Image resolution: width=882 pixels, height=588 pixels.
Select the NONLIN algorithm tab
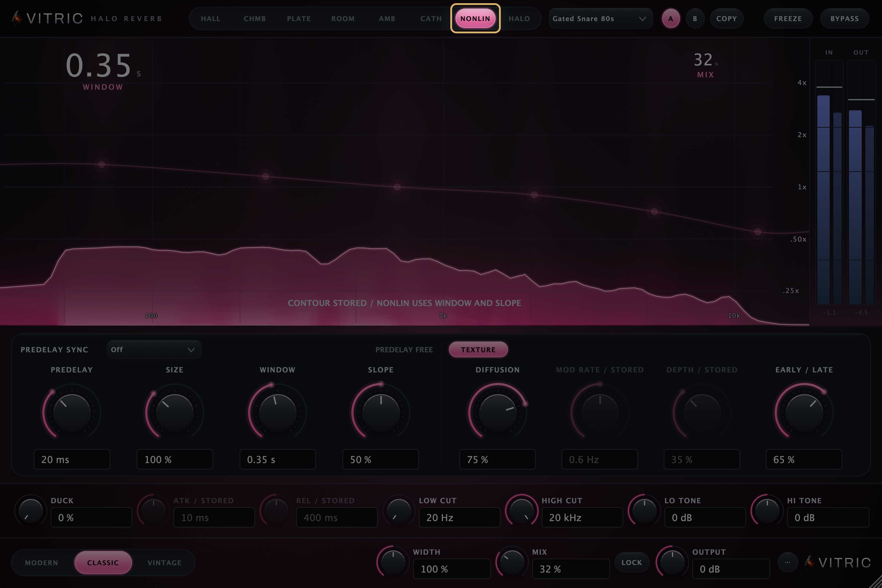[x=475, y=18]
